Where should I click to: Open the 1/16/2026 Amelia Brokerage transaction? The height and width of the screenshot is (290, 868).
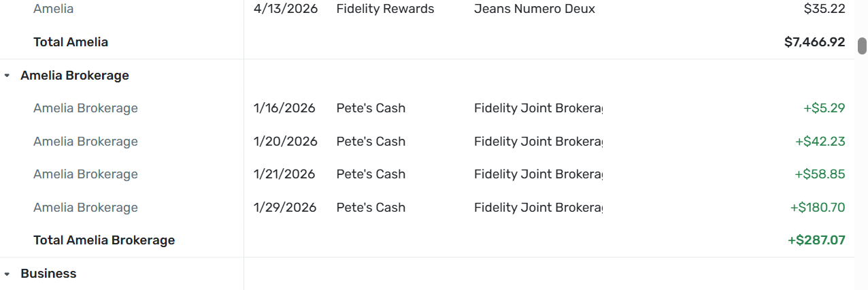point(284,108)
